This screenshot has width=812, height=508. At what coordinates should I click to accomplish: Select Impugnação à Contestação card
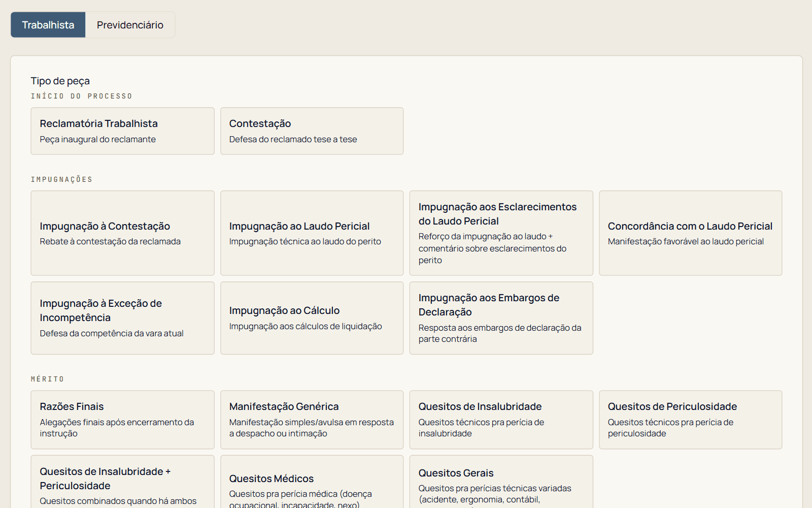122,233
